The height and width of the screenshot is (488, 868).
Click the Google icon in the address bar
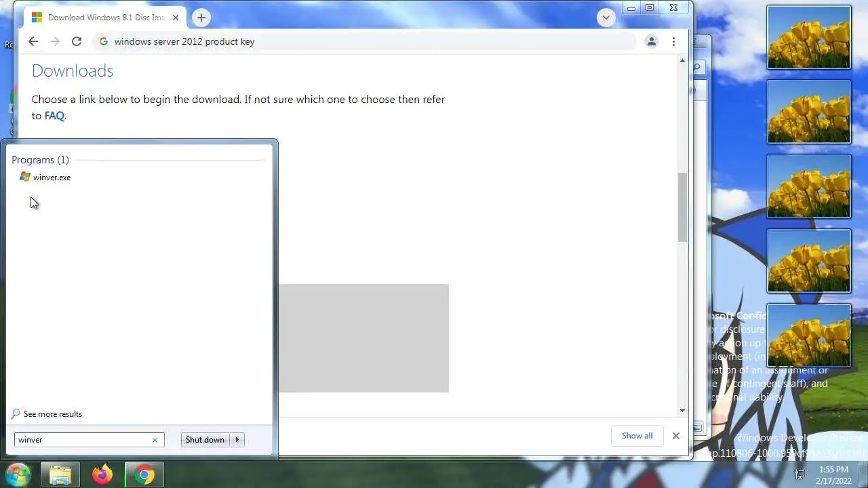tap(104, 41)
